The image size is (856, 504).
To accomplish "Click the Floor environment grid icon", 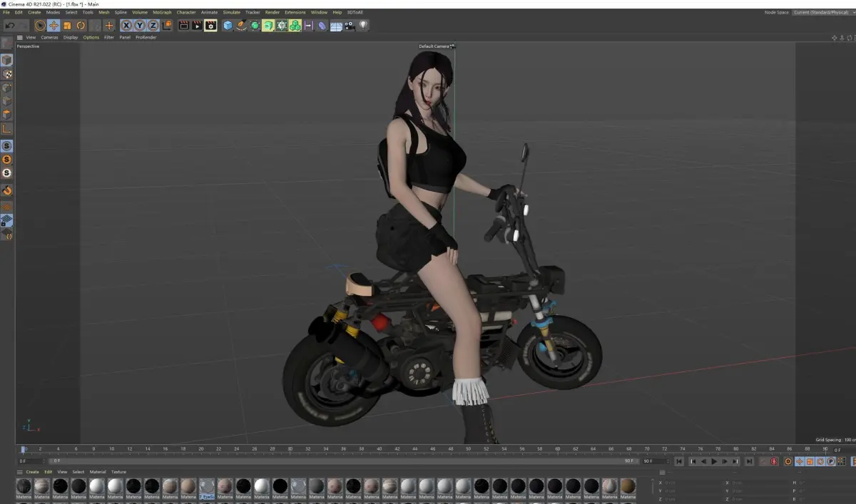I will (x=336, y=25).
